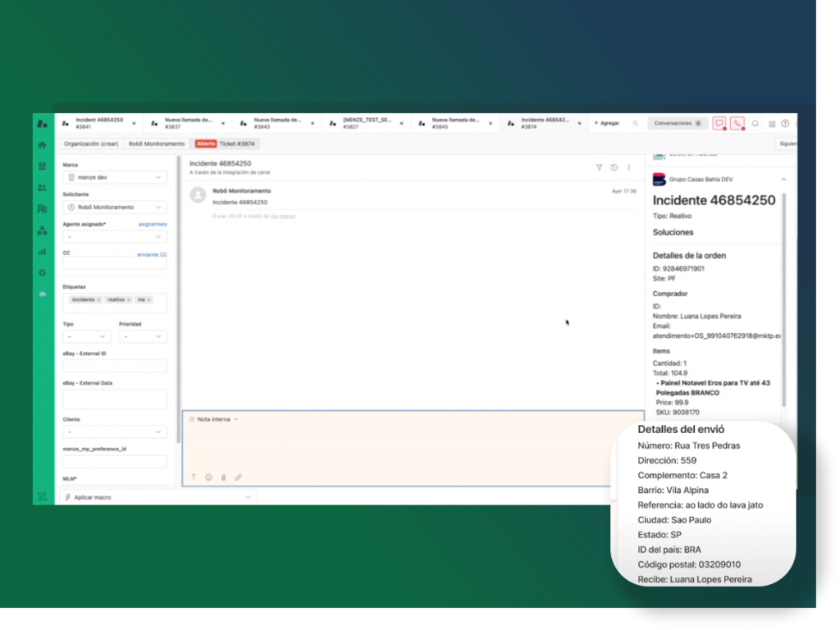
Task: Select the 'Robô Monitoramento' breadcrumb tab
Action: 157,144
